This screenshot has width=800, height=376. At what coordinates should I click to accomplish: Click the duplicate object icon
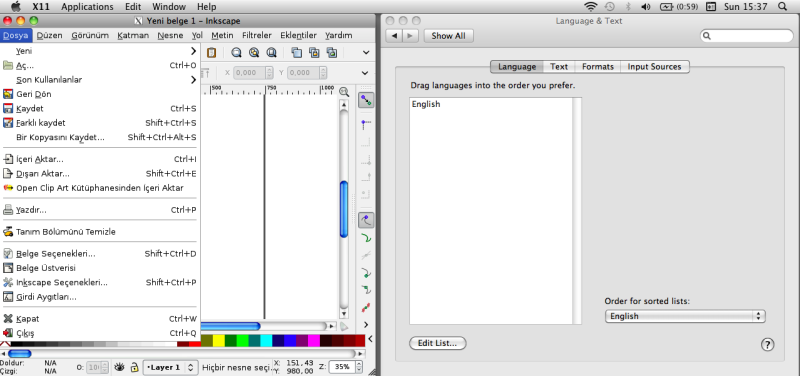coord(296,52)
